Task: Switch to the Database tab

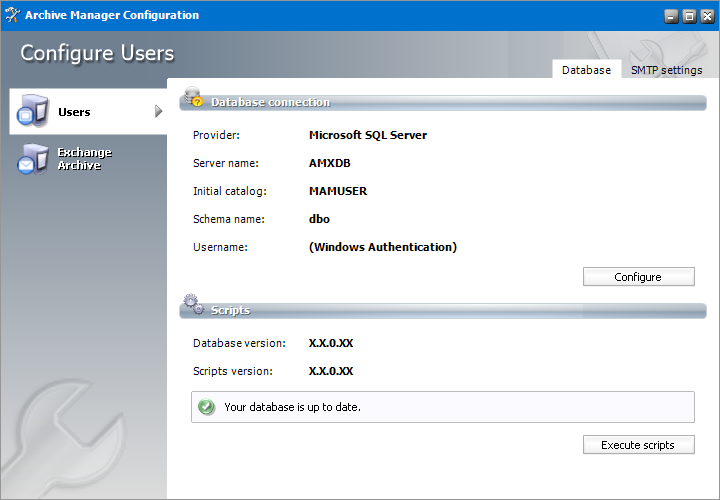Action: click(x=586, y=70)
